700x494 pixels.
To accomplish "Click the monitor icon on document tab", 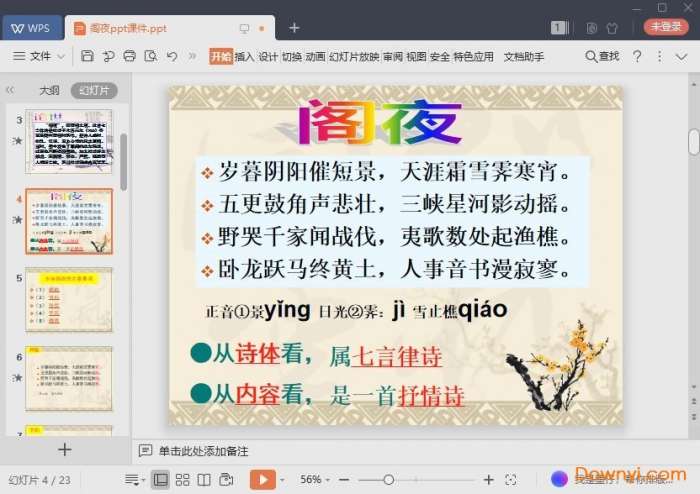I will click(244, 28).
